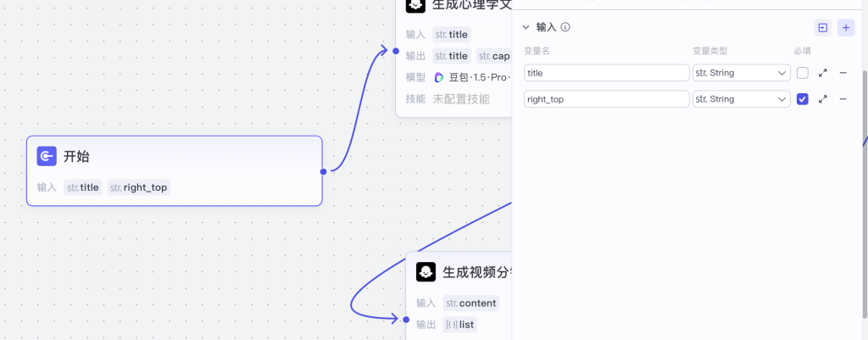The height and width of the screenshot is (340, 868).
Task: Click the str.title output tag in 生成心理学文 node
Action: 452,56
